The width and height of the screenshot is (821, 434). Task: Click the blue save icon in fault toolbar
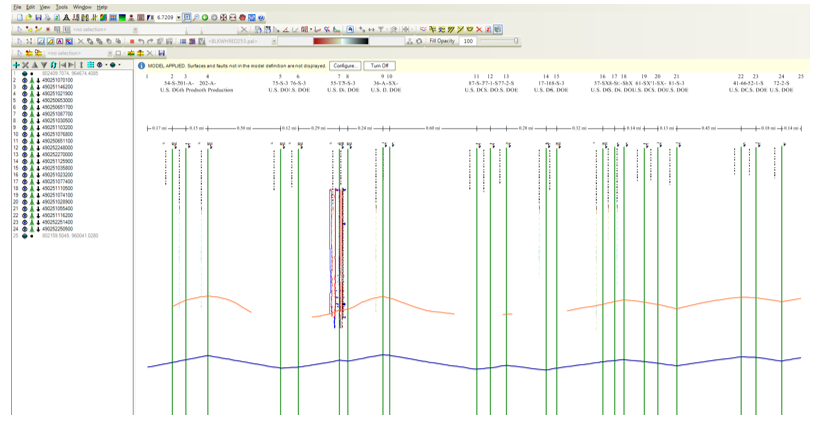[161, 53]
